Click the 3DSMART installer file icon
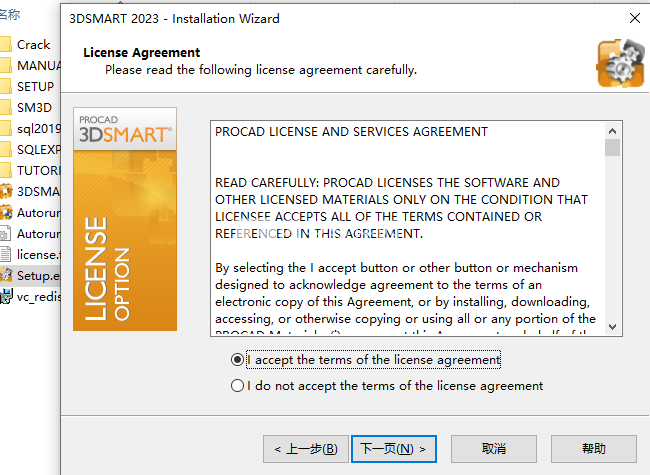This screenshot has width=650, height=475. pos(6,191)
